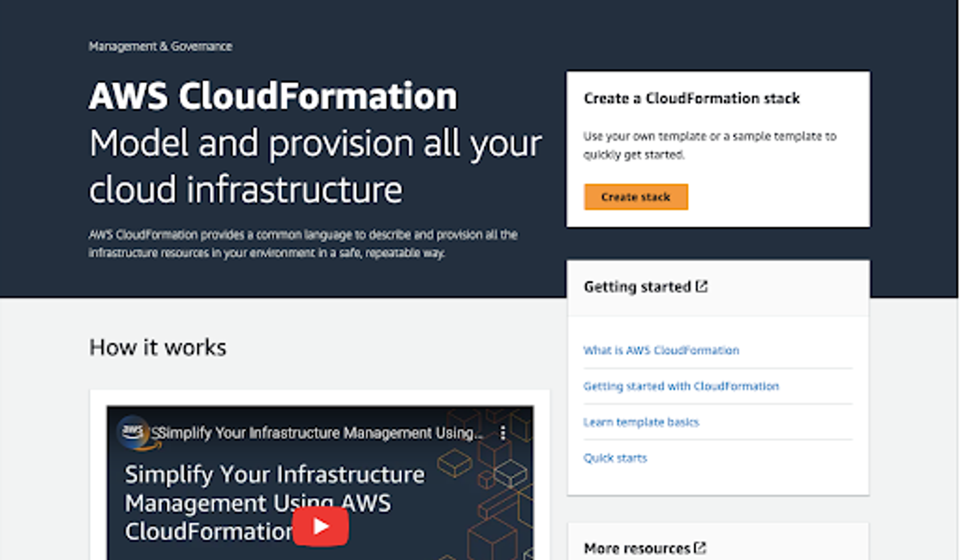Open the video's three-dot options menu
The image size is (960, 560).
502,433
